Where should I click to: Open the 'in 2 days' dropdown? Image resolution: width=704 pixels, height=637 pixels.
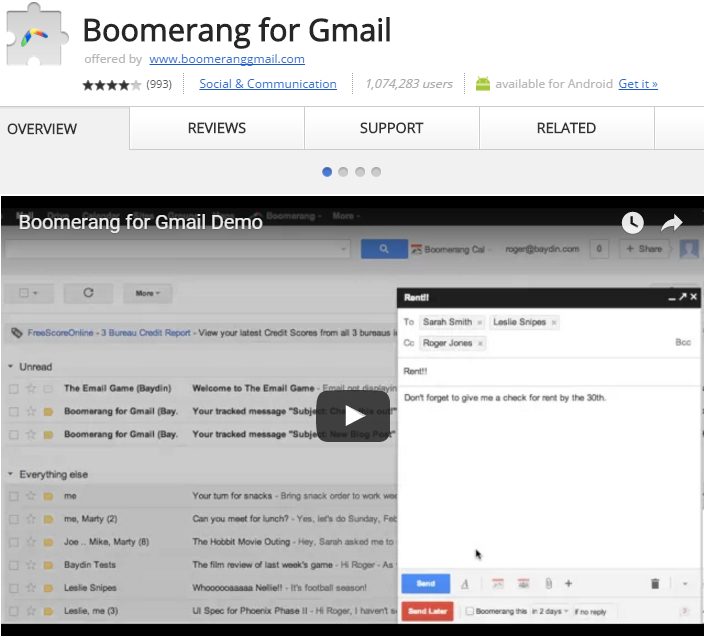550,611
